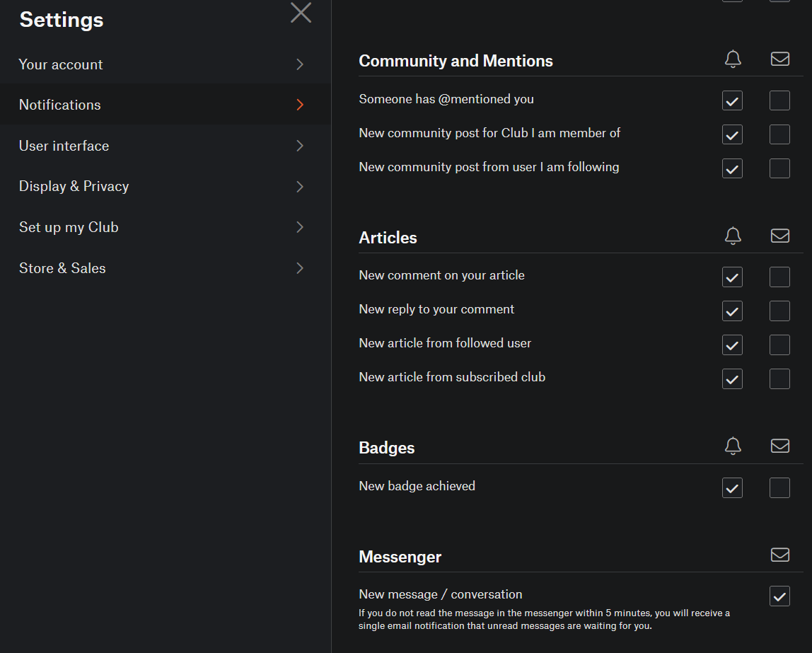Click the chevron next to Store & Sales

point(300,268)
